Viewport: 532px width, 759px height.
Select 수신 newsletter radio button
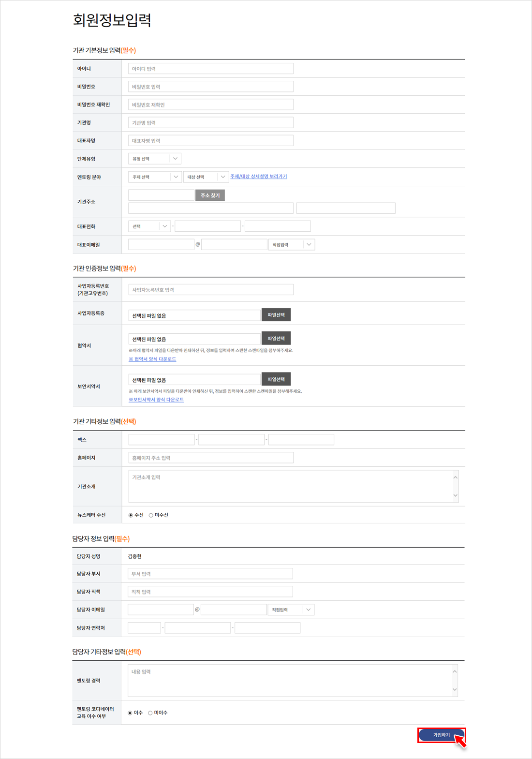(131, 515)
